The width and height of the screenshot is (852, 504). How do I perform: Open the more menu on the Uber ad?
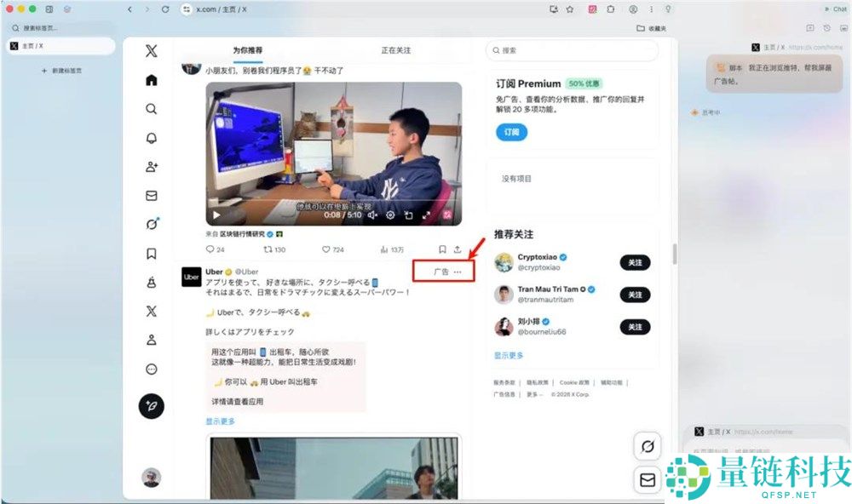pyautogui.click(x=458, y=271)
